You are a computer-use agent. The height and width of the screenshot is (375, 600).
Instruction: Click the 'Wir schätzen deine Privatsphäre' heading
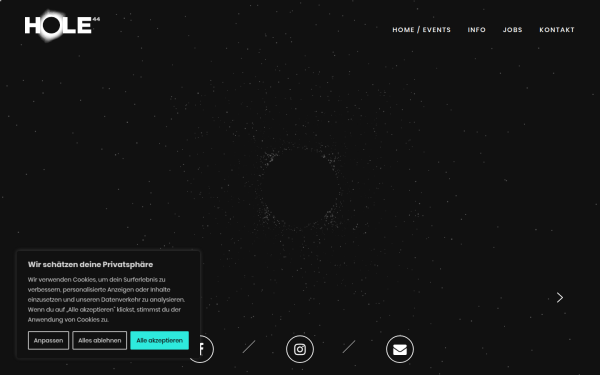click(x=90, y=265)
